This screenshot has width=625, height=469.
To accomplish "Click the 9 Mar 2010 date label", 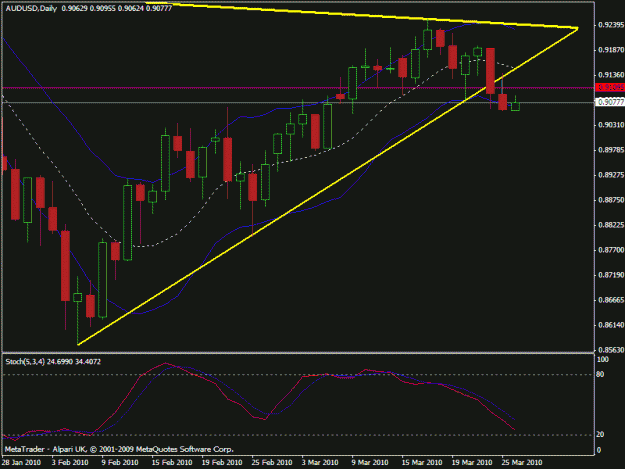I will coord(370,463).
